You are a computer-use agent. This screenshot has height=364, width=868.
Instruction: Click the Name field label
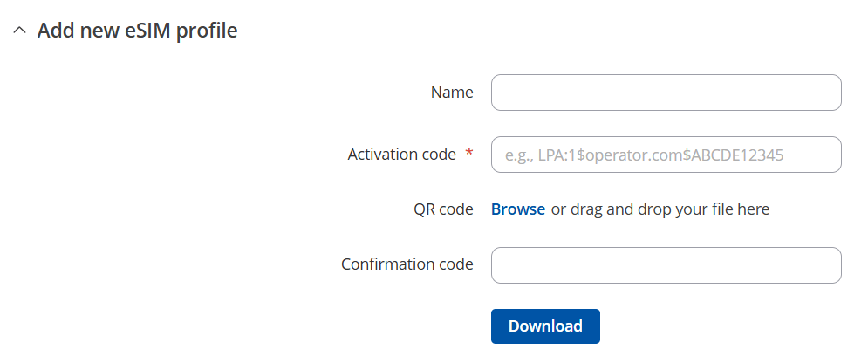(452, 93)
